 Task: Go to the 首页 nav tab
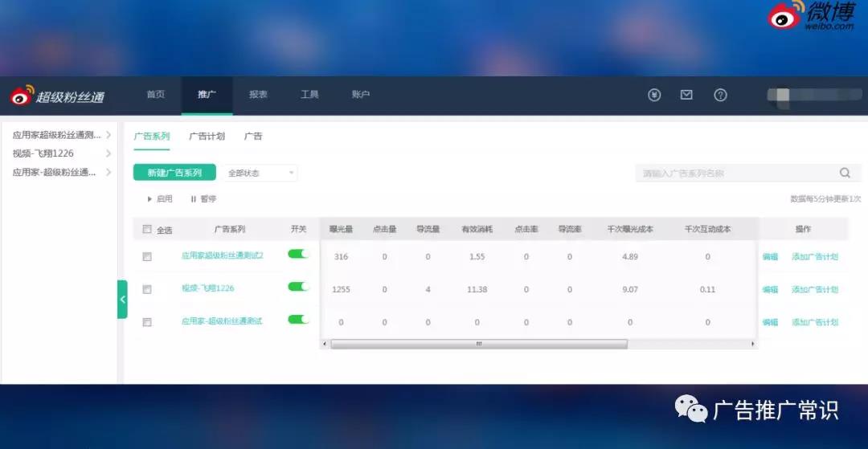tap(156, 95)
